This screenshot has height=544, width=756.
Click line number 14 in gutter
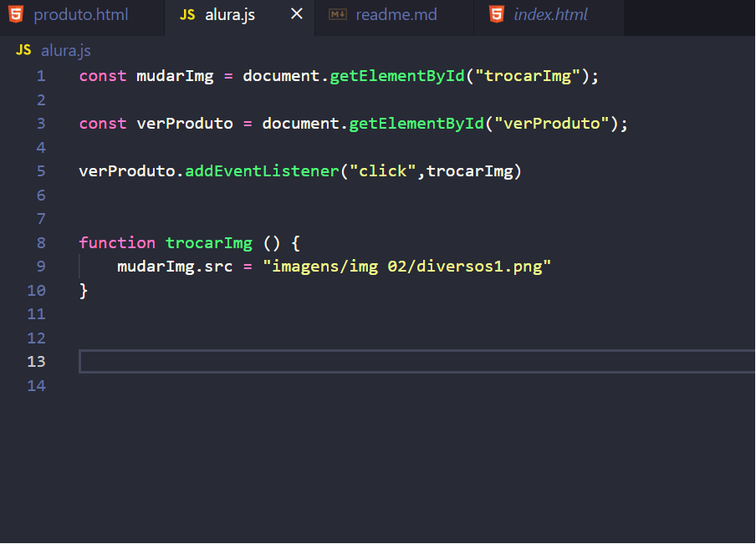click(x=36, y=386)
